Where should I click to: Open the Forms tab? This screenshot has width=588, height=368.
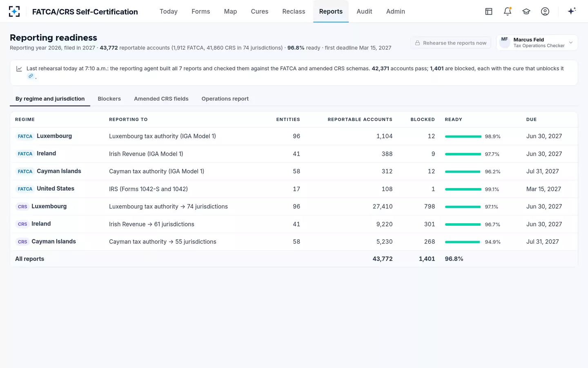(x=201, y=11)
